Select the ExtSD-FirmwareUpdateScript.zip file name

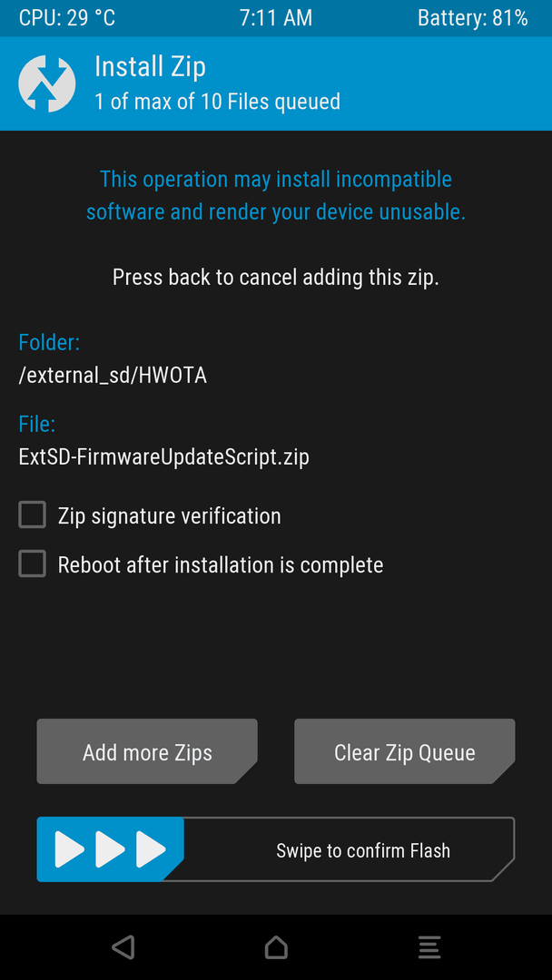pos(163,456)
